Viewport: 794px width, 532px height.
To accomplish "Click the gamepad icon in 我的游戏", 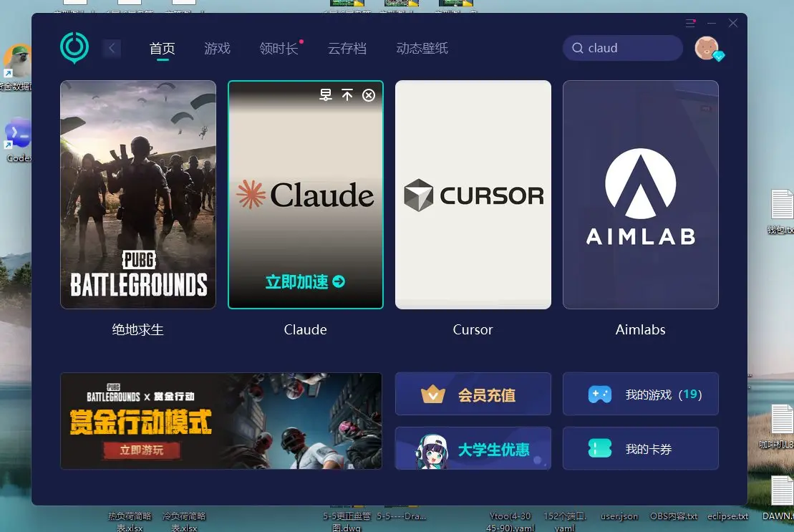I will 600,395.
